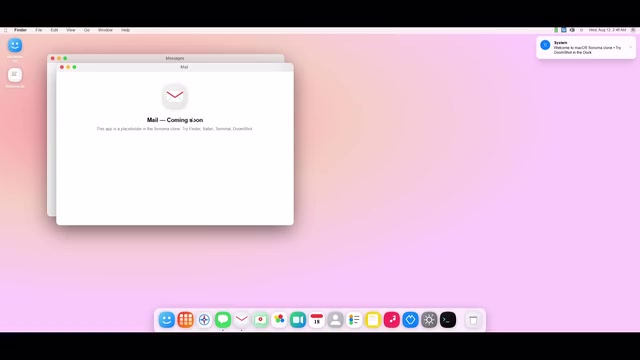640x360 pixels.
Task: Click the 'Mail — Coming soon' heading
Action: click(175, 120)
